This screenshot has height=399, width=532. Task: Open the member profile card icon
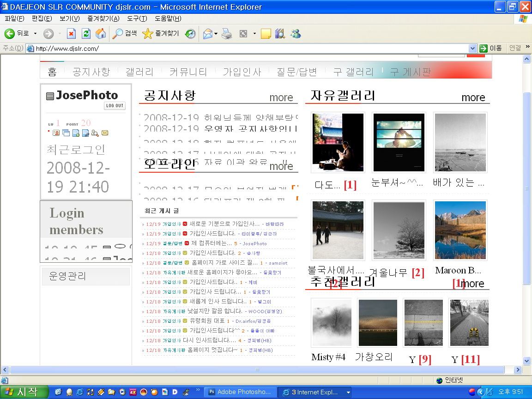coord(56,133)
